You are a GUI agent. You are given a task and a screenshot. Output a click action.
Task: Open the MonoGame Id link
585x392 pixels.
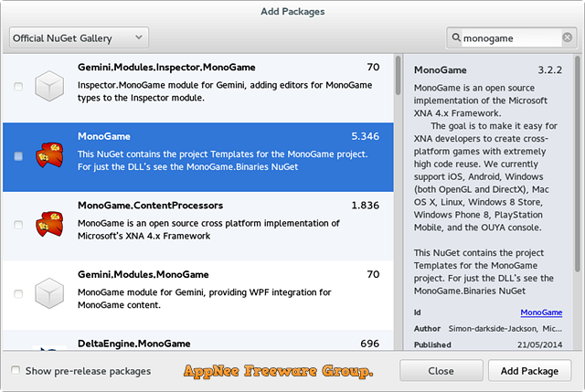541,313
